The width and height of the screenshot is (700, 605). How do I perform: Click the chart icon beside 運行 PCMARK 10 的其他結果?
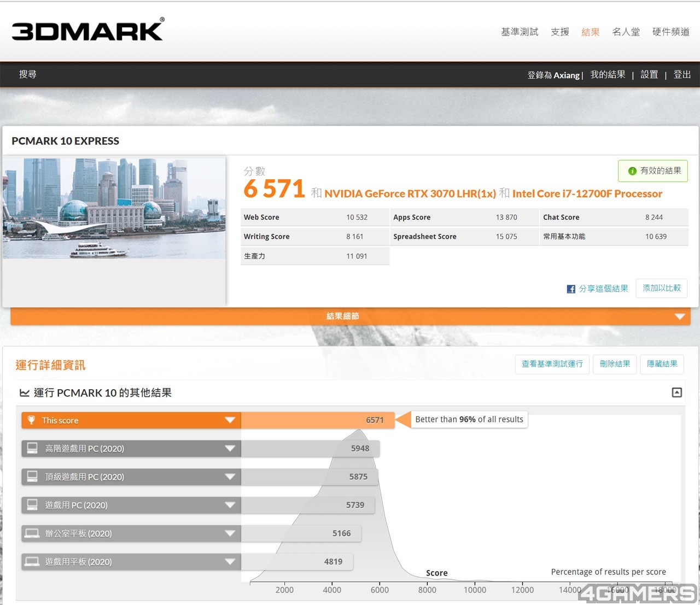[25, 393]
